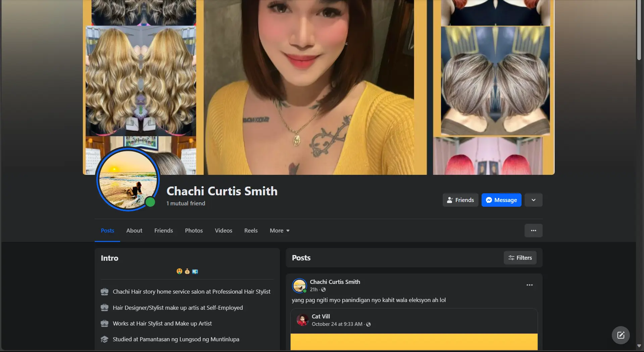Click the ellipsis icon in the tab bar
This screenshot has height=352, width=644.
tap(533, 231)
